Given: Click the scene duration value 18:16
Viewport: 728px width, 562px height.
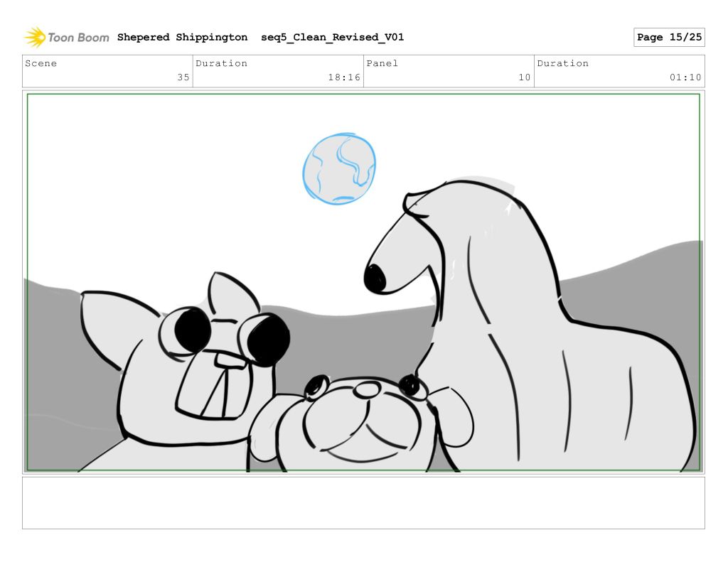Looking at the screenshot, I should click(x=344, y=77).
